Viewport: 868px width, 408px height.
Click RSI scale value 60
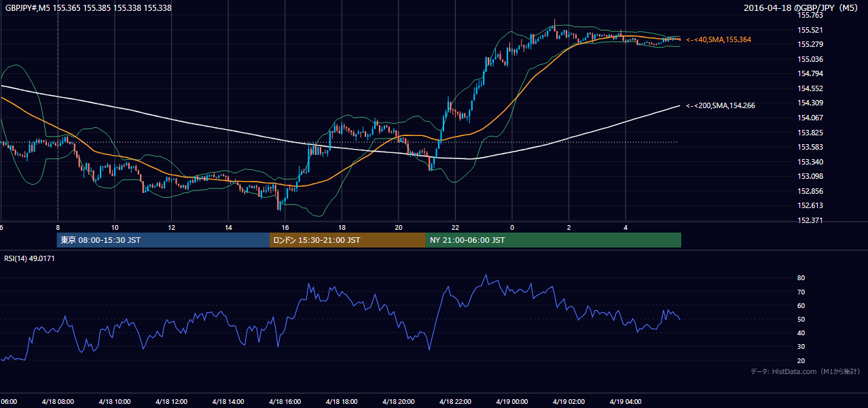pyautogui.click(x=801, y=306)
